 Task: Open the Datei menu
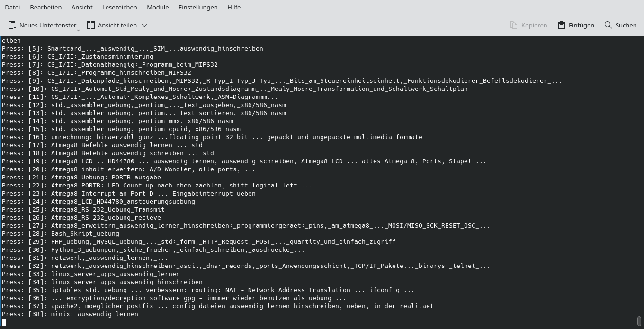pyautogui.click(x=12, y=7)
